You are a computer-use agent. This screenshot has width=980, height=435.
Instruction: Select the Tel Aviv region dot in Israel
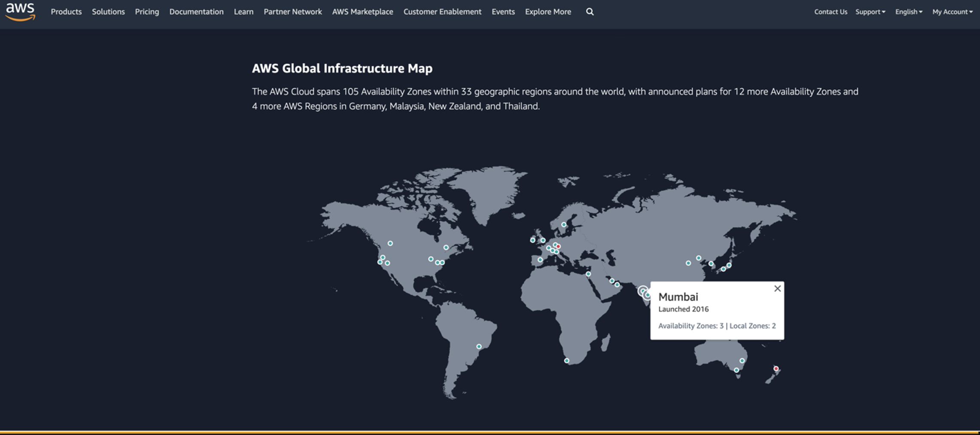[x=588, y=274]
